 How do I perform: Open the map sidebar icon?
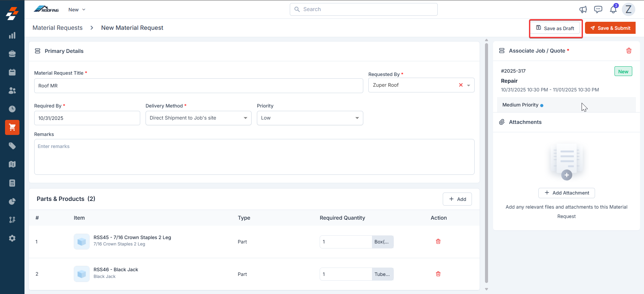tap(12, 164)
